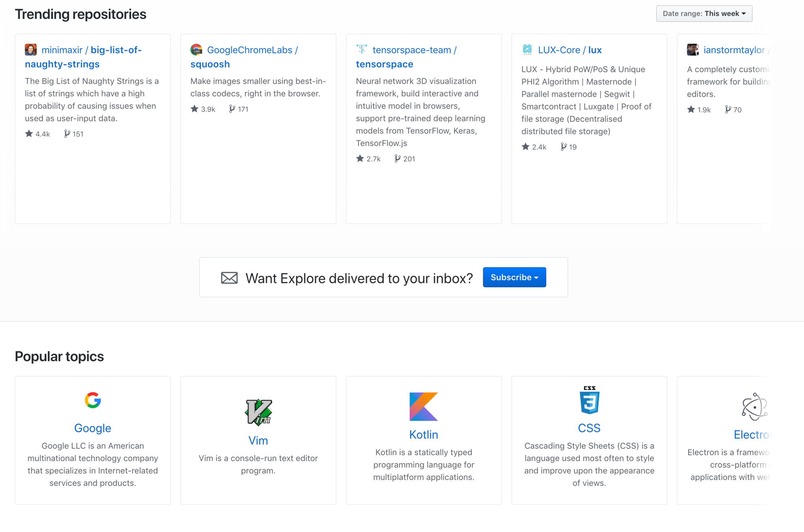View squoosh's 3.9k stargazers
Screen dimensions: 804x532
click(x=203, y=109)
